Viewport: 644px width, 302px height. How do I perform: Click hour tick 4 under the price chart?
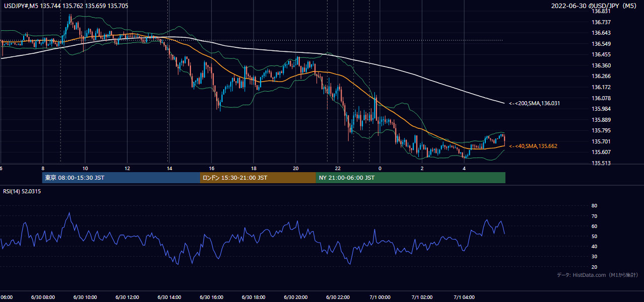click(464, 168)
